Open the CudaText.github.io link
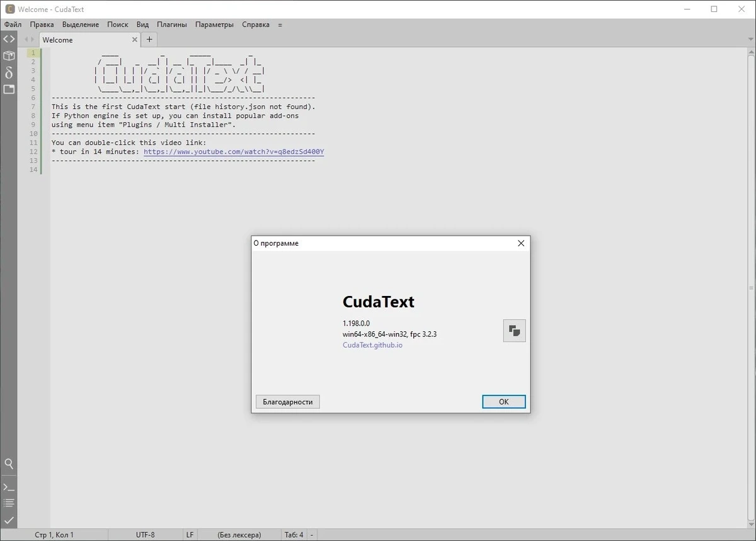This screenshot has height=541, width=756. (372, 345)
